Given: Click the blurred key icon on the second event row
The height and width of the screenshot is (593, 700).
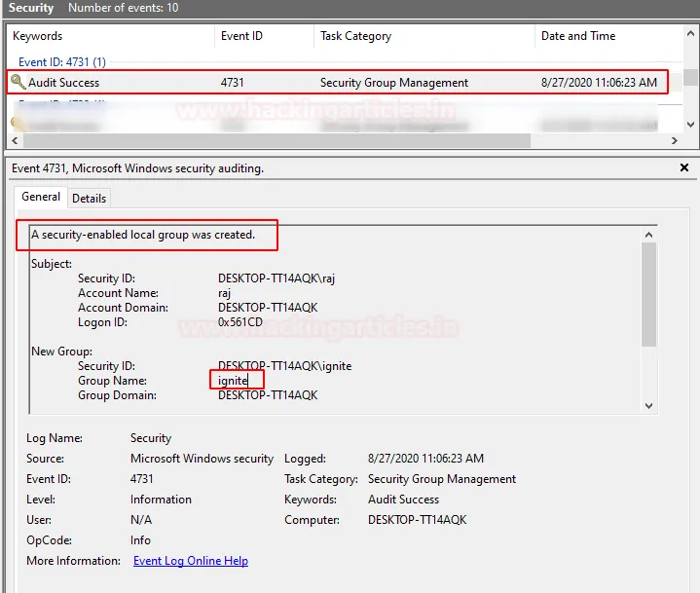Looking at the screenshot, I should pos(18,124).
